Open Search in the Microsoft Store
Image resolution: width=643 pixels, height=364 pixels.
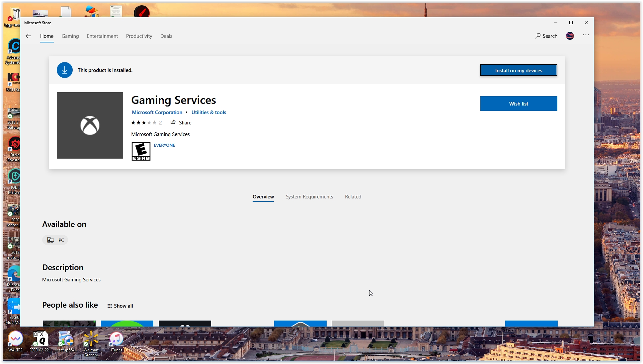click(x=546, y=36)
